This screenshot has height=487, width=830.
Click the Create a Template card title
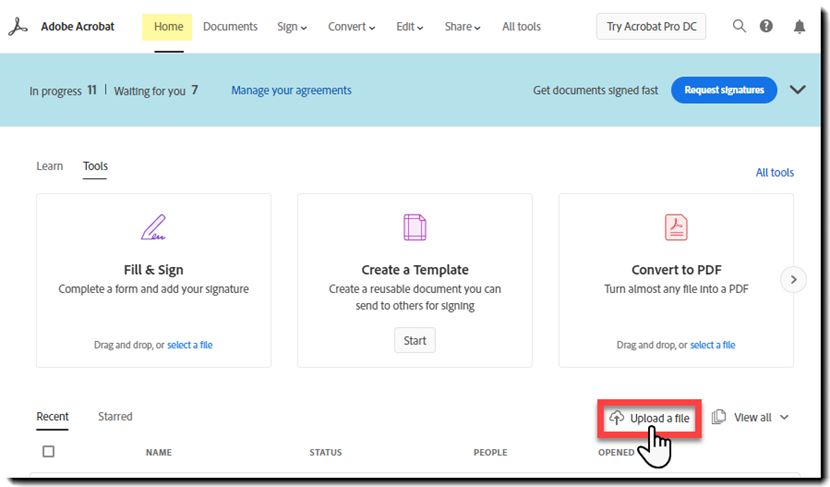point(415,270)
